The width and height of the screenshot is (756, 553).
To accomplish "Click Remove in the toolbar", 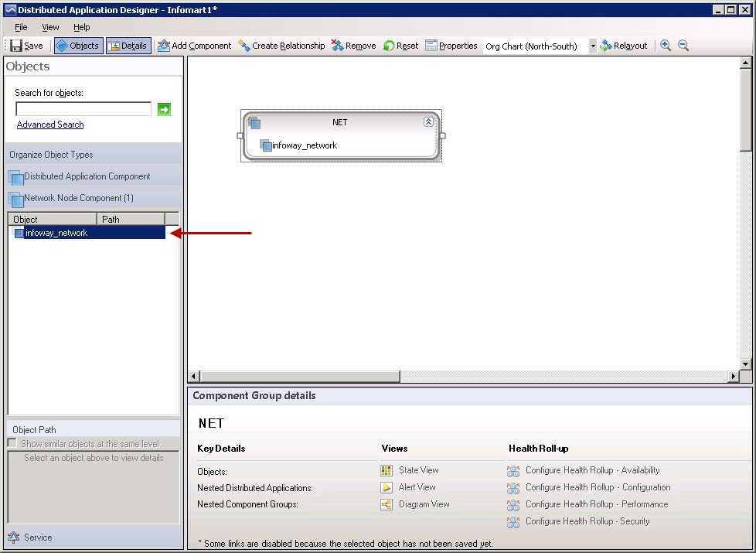I will [354, 46].
